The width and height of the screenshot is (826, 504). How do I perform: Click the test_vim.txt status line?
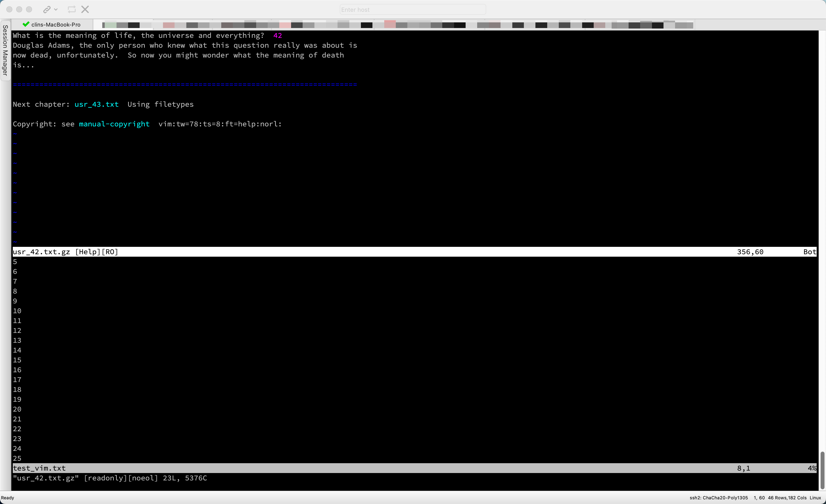click(x=414, y=468)
